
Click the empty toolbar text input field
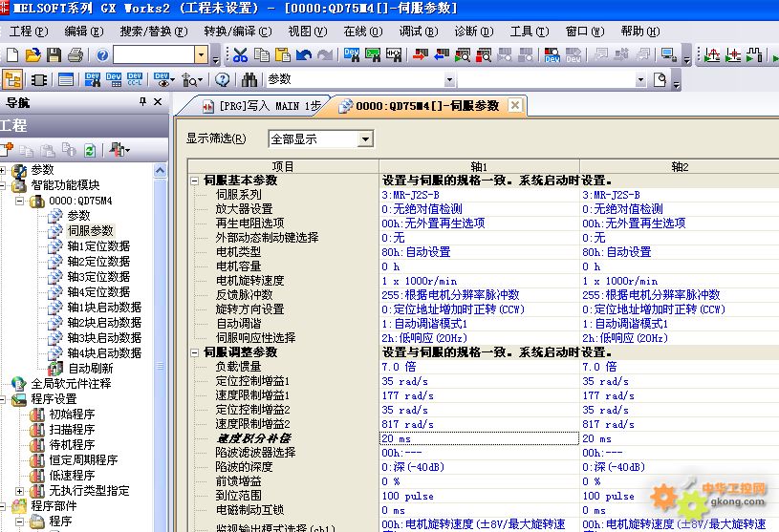coord(154,54)
